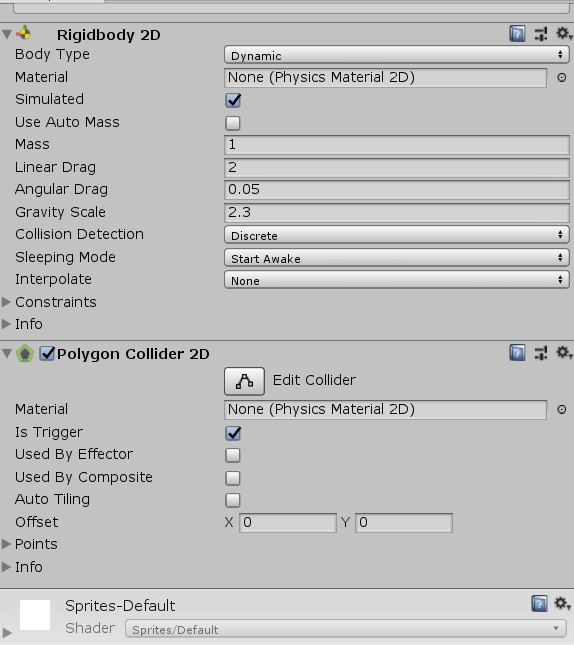Viewport: 574px width, 645px height.
Task: Open Rigidbody 2D gear settings menu
Action: (x=564, y=34)
